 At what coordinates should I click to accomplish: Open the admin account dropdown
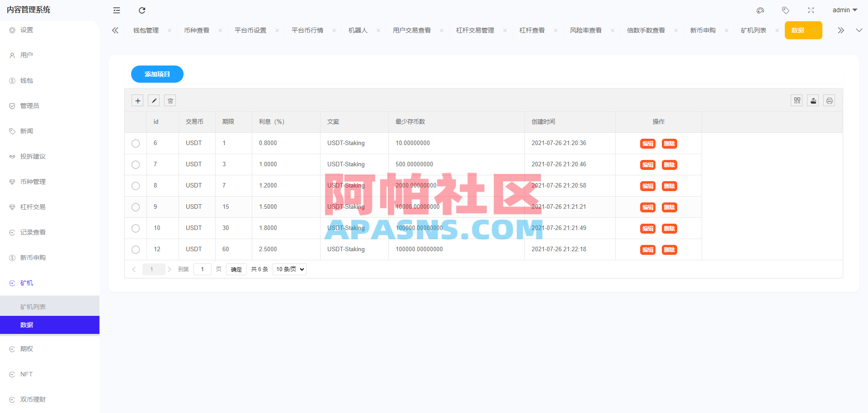pos(844,10)
